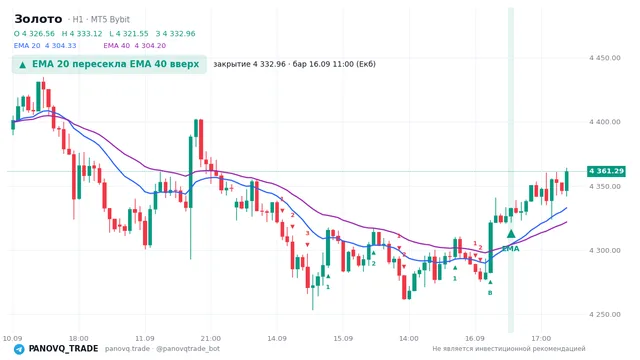Click the 4 300.00 price axis label
The width and height of the screenshot is (640, 360).
[604, 251]
